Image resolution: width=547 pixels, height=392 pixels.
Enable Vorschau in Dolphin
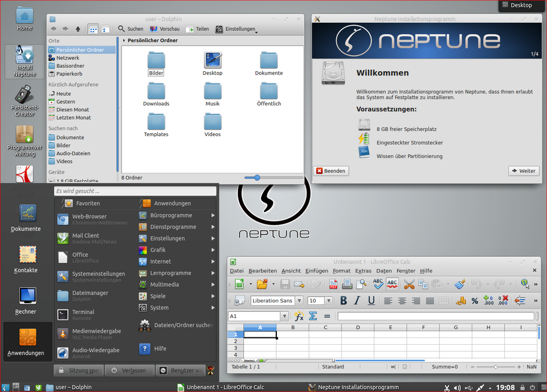165,28
